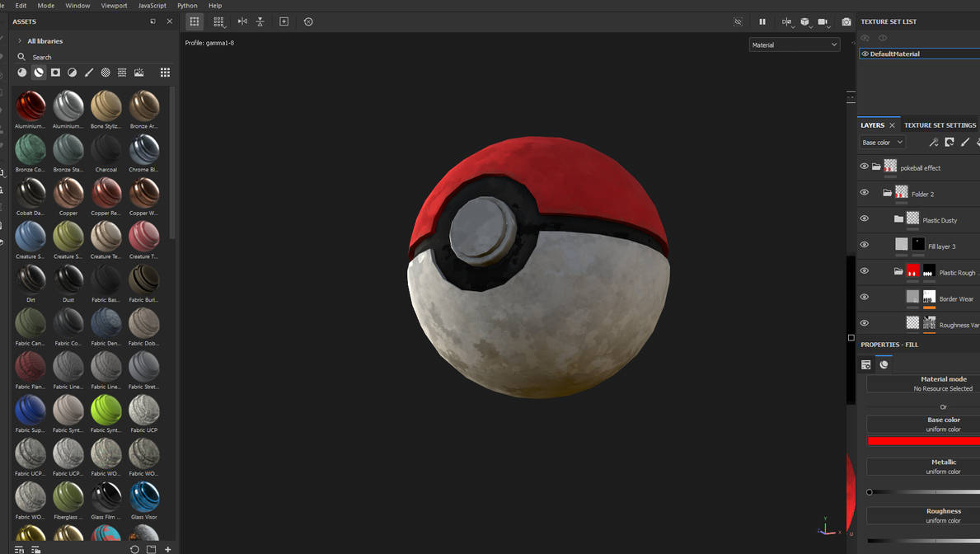Select the single viewport grid icon

pyautogui.click(x=195, y=21)
